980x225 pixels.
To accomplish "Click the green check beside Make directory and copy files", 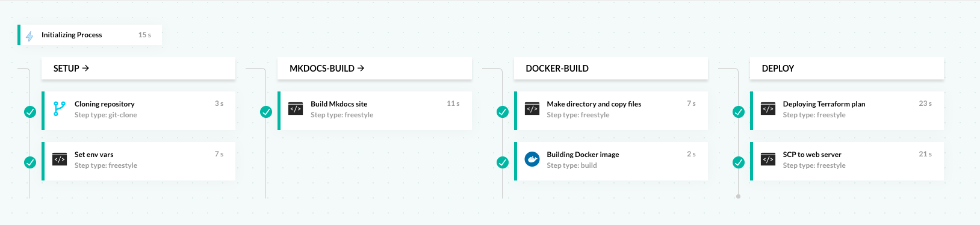I will [503, 112].
